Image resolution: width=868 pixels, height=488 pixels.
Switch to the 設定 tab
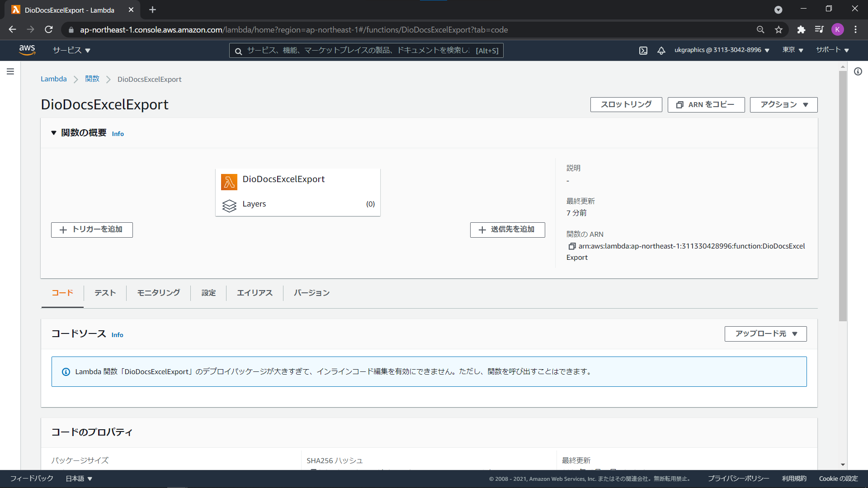[x=208, y=293]
